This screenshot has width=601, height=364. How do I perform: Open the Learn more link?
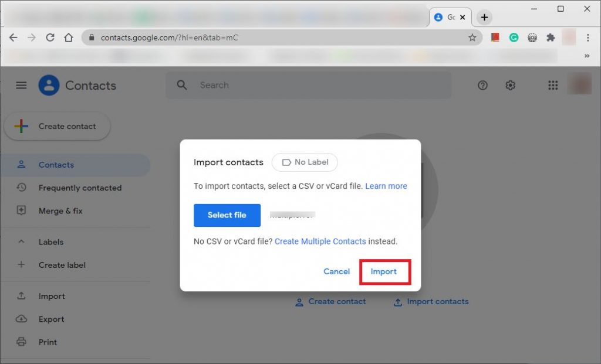[386, 186]
